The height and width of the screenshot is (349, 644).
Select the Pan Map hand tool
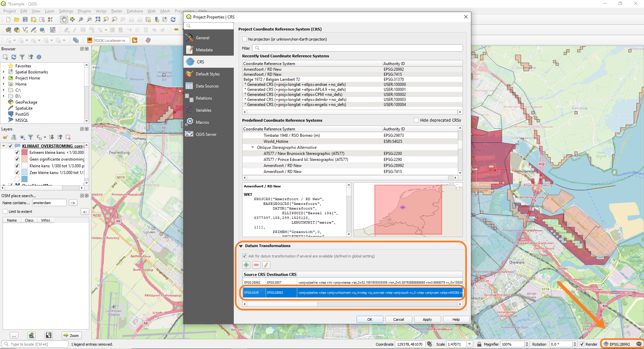point(64,19)
